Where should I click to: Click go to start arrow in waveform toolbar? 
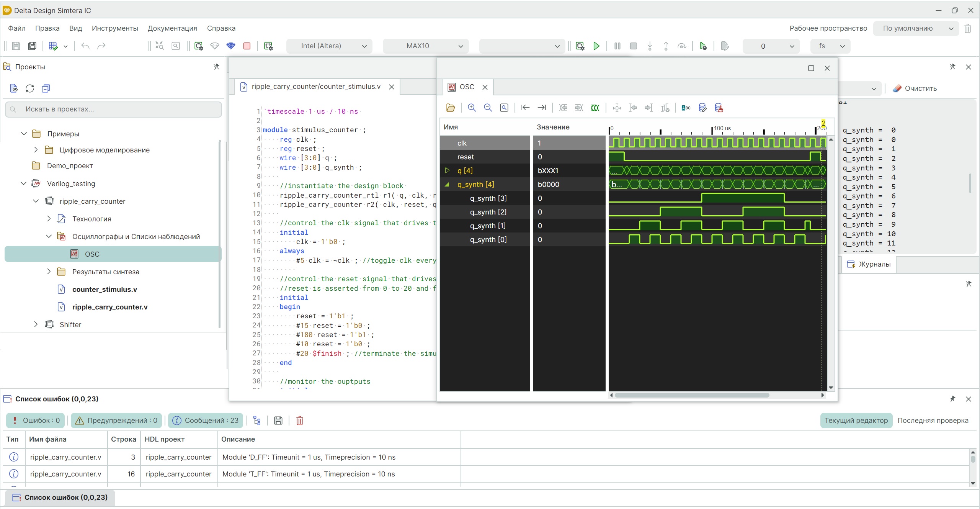click(525, 108)
